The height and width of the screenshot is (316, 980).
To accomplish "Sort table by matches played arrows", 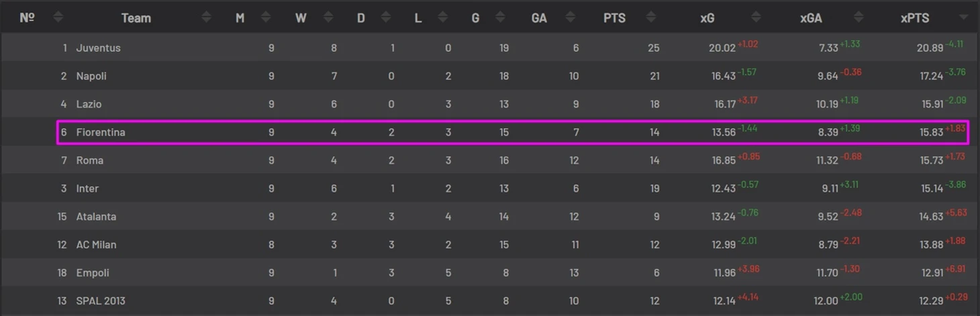I will tap(266, 18).
